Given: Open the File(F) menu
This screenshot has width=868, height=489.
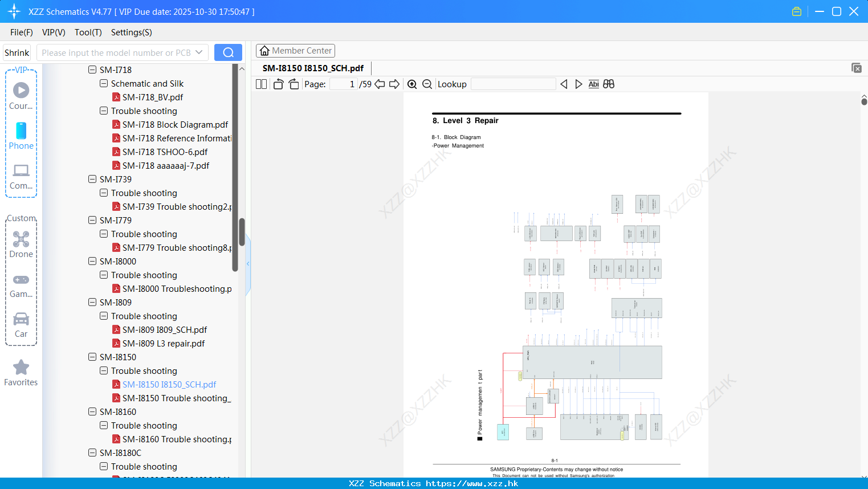Looking at the screenshot, I should [22, 32].
